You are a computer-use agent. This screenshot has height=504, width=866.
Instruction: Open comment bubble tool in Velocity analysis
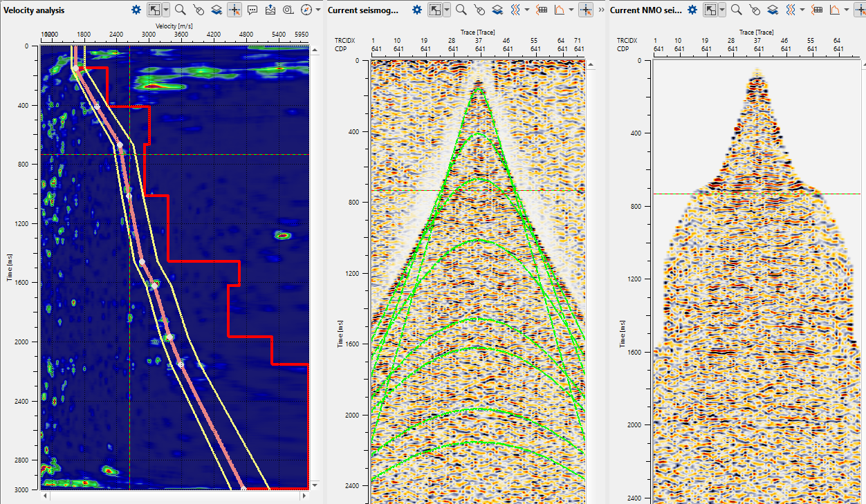pos(252,10)
